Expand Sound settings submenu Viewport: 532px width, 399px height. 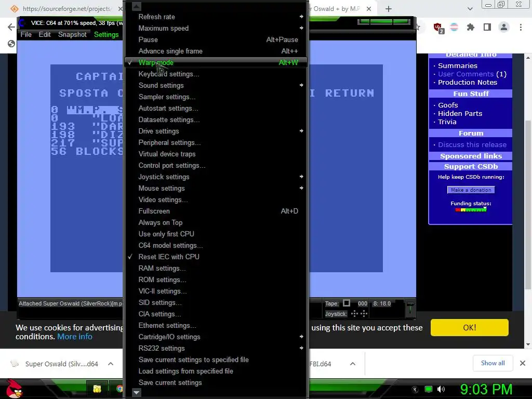tap(216, 86)
